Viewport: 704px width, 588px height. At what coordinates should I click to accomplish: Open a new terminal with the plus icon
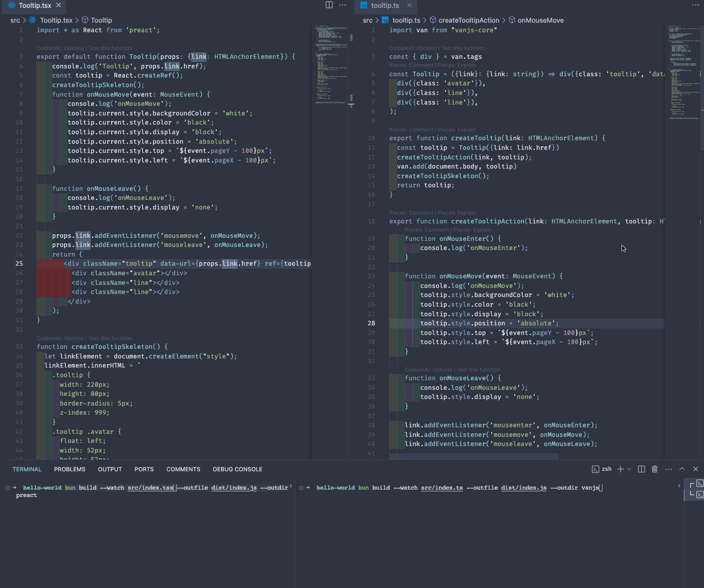tap(620, 469)
